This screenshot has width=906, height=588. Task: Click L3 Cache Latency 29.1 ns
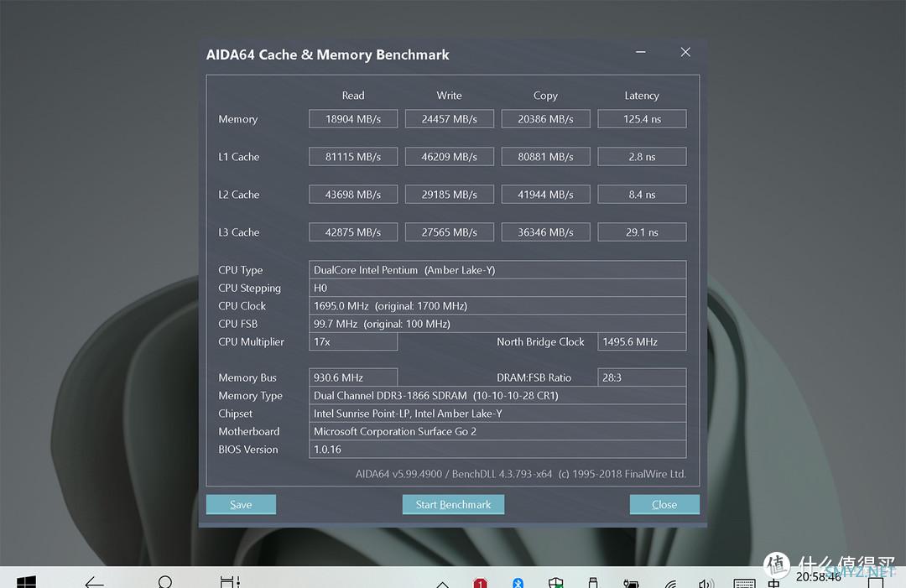[x=642, y=232]
